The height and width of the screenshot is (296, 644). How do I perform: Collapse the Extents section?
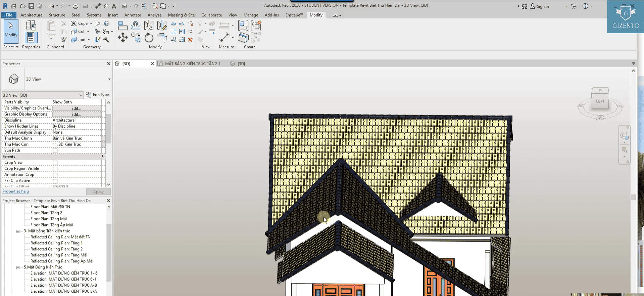[x=103, y=157]
